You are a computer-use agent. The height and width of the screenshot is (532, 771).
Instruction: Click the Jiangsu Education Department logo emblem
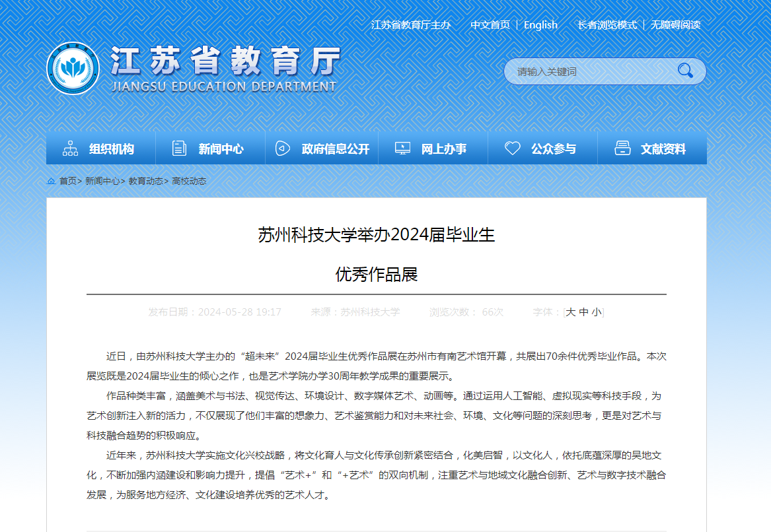[x=73, y=69]
